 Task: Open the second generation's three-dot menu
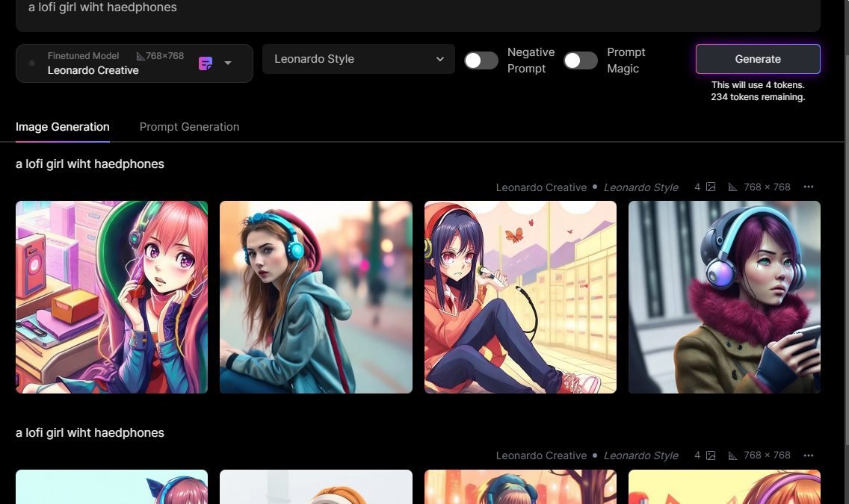click(809, 455)
